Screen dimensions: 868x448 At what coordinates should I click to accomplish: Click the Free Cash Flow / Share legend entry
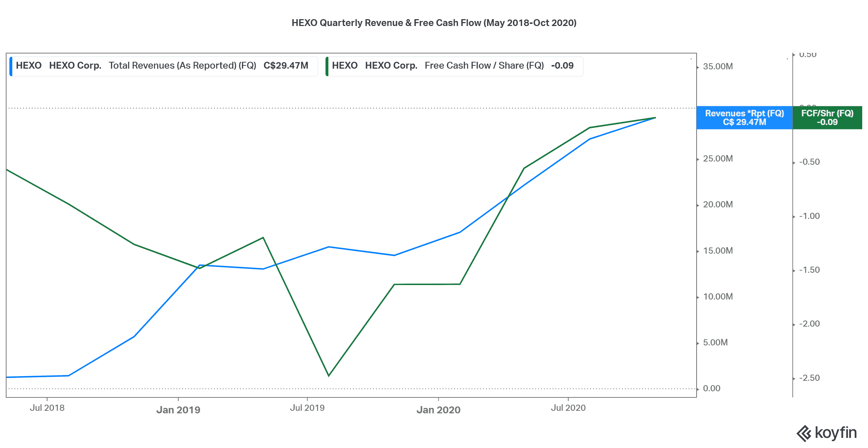[454, 66]
